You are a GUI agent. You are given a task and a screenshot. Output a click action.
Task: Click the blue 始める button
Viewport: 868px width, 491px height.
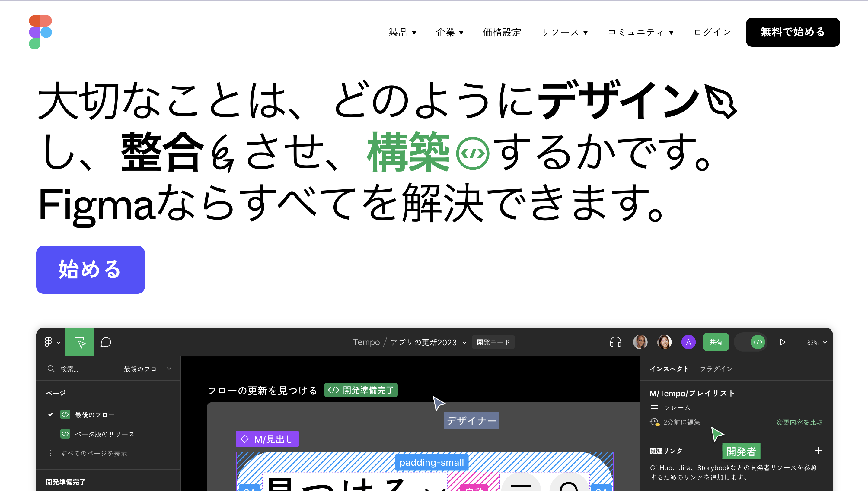[91, 269]
